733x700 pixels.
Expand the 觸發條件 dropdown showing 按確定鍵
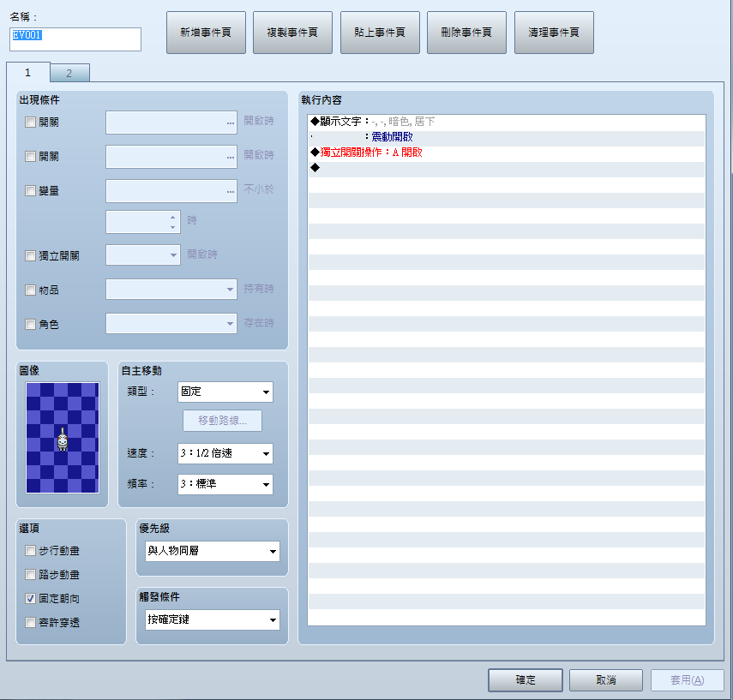click(x=213, y=619)
